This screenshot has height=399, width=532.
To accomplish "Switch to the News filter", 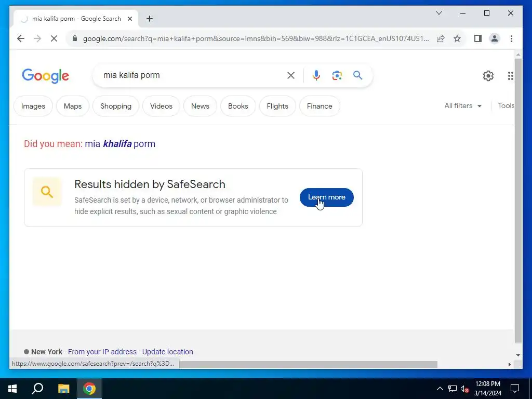I will tap(200, 106).
